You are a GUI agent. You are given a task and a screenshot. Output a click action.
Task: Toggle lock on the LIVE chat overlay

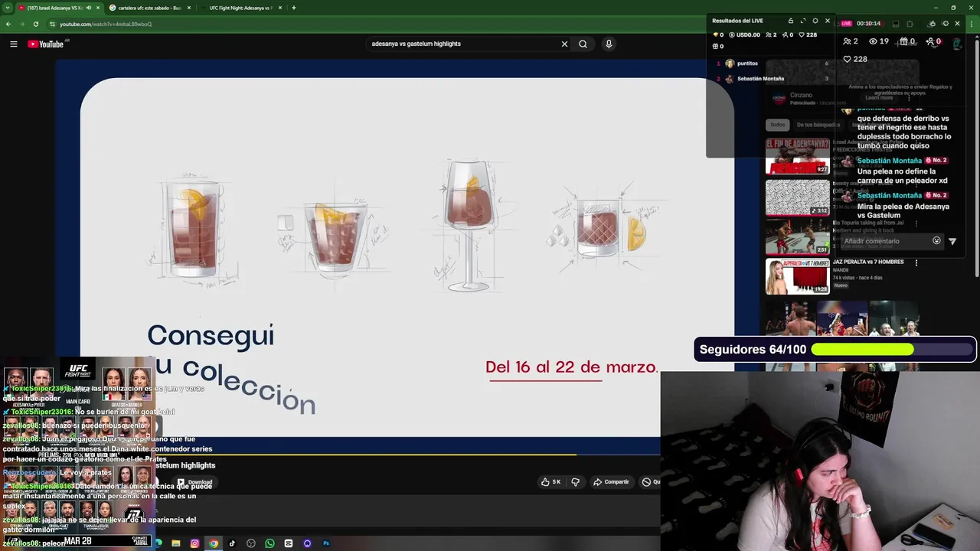click(x=933, y=24)
